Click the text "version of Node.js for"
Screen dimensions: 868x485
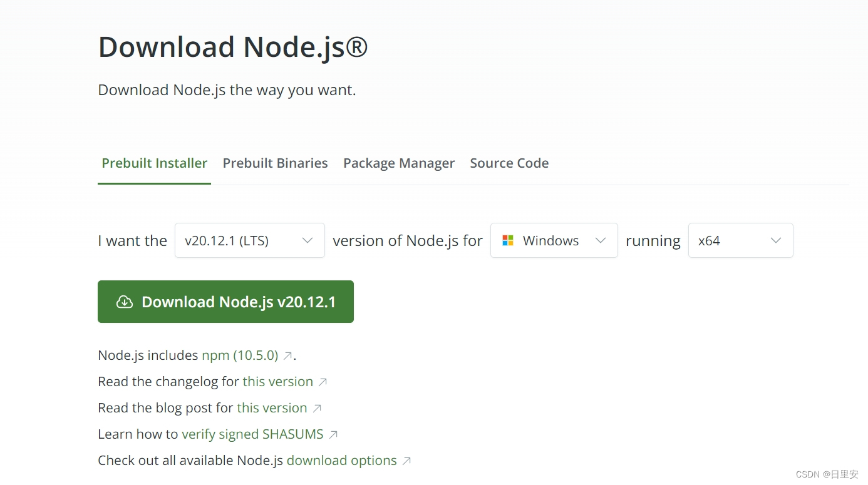point(408,241)
